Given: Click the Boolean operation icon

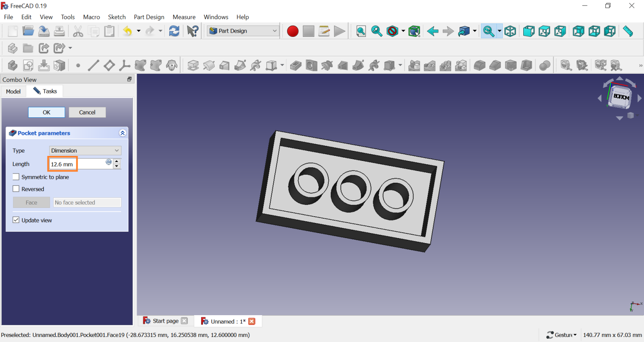Looking at the screenshot, I should pyautogui.click(x=545, y=65).
